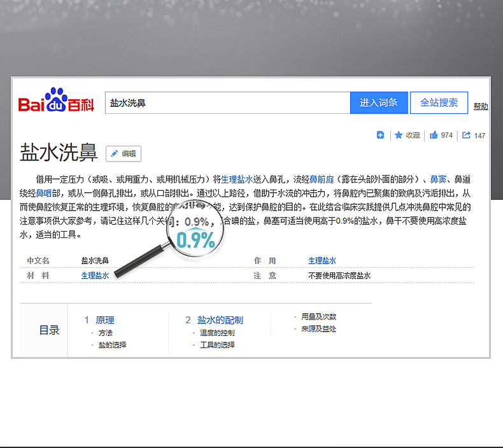Click the thumbs-up icon showing 974

coord(434,135)
